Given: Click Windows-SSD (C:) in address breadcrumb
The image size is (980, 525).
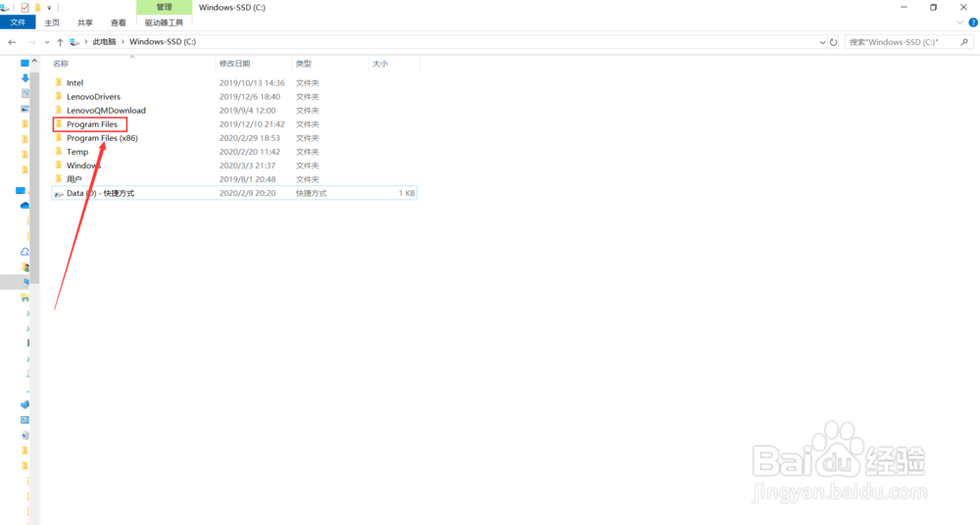Looking at the screenshot, I should pyautogui.click(x=163, y=42).
